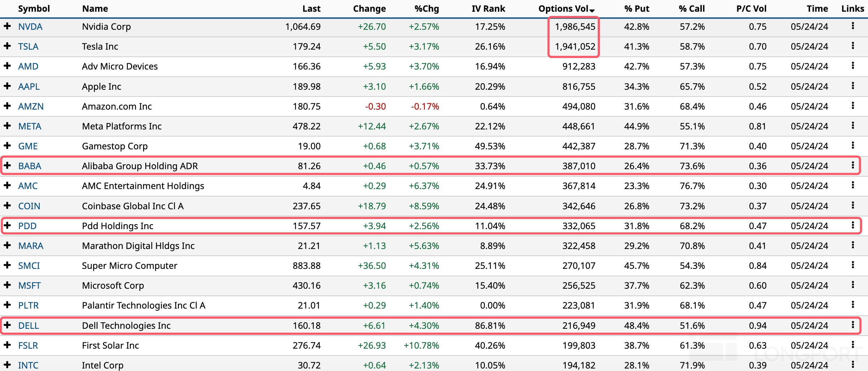The width and height of the screenshot is (868, 371).
Task: Open links menu for First Solar row
Action: [x=853, y=345]
